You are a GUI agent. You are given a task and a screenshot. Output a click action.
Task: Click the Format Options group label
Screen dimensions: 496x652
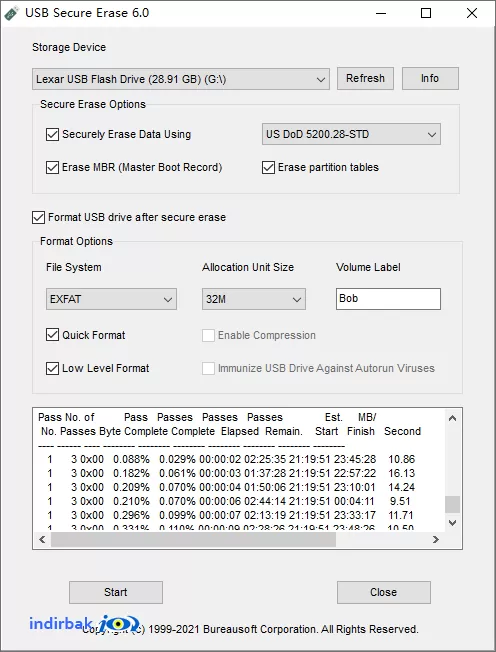point(76,242)
